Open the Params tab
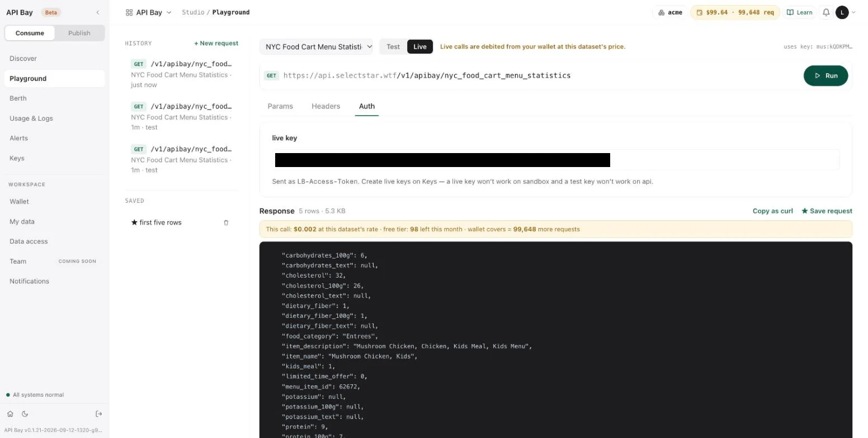Viewport: 868px width, 438px height. click(x=280, y=106)
